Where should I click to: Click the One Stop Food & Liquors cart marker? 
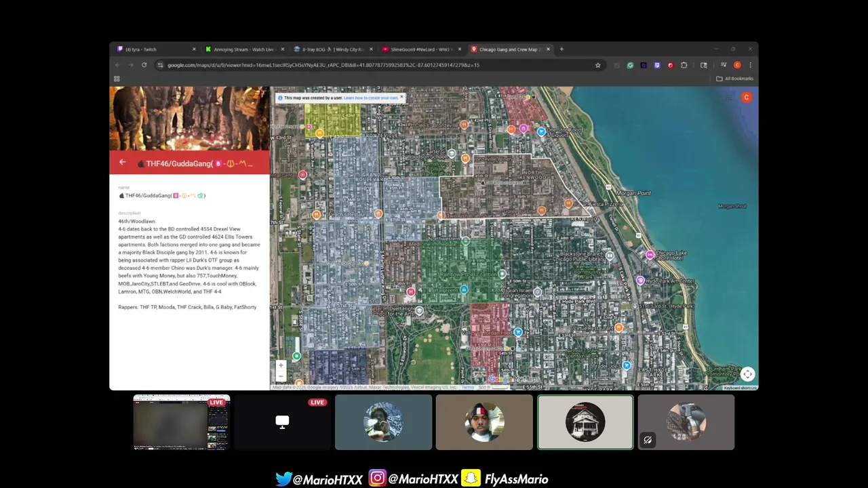click(x=541, y=131)
